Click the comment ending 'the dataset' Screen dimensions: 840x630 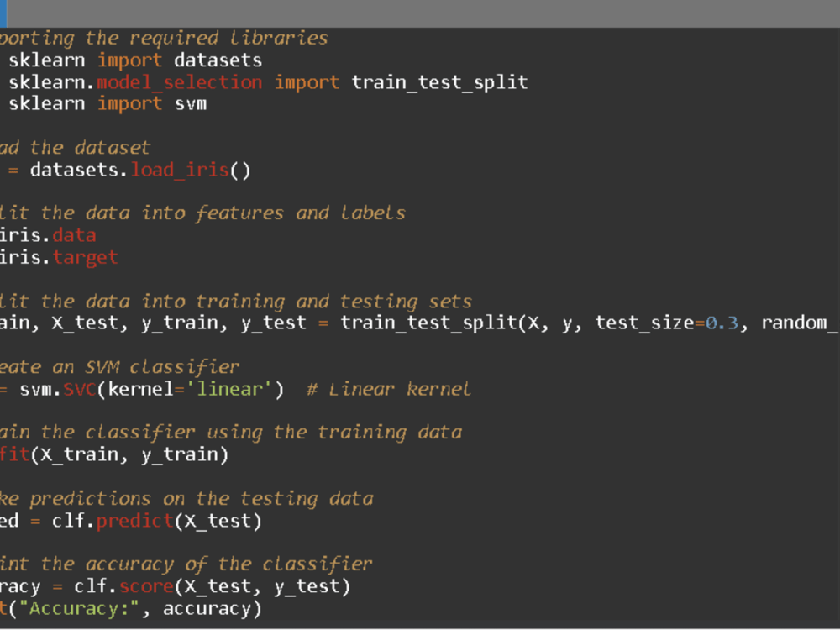pyautogui.click(x=75, y=147)
